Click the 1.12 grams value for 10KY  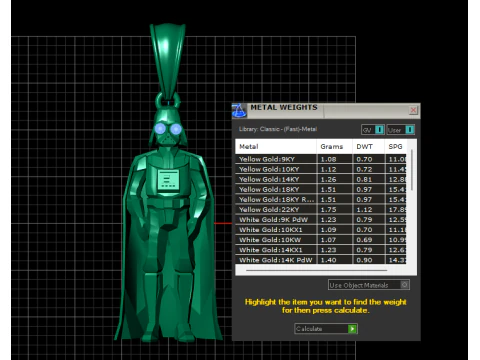(328, 169)
